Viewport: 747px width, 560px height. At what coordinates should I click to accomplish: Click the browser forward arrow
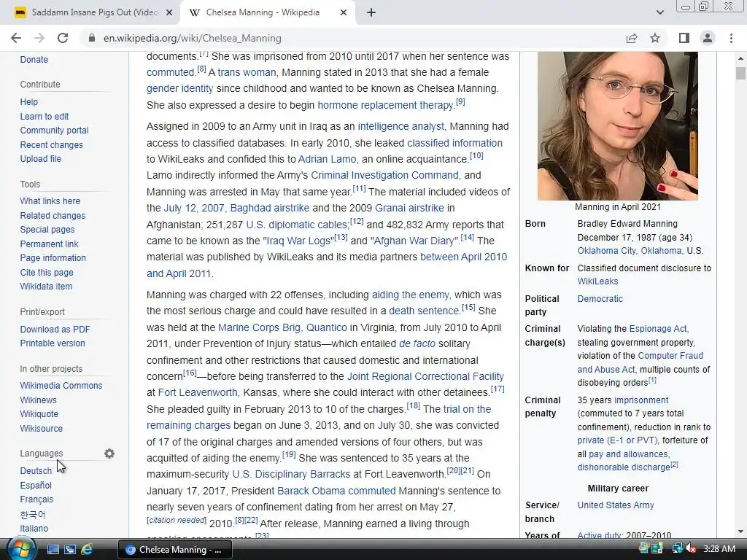[x=39, y=38]
